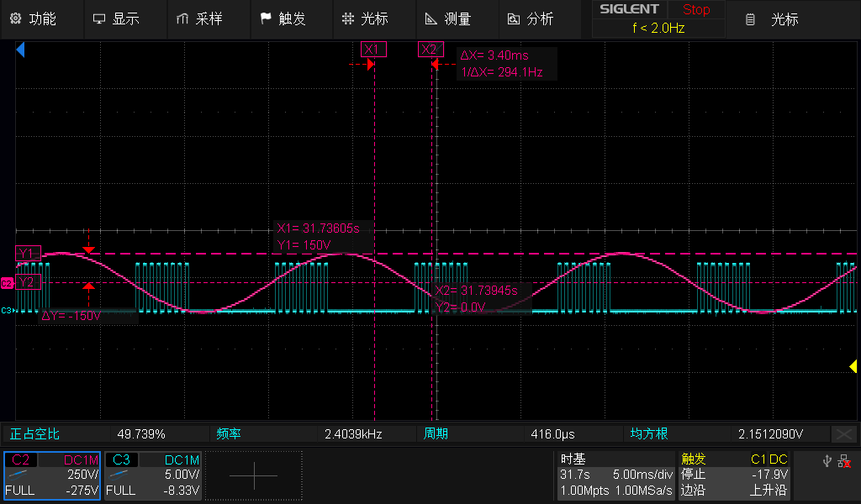This screenshot has width=861, height=504.
Task: Select the Y2 cursor label
Action: pyautogui.click(x=28, y=282)
